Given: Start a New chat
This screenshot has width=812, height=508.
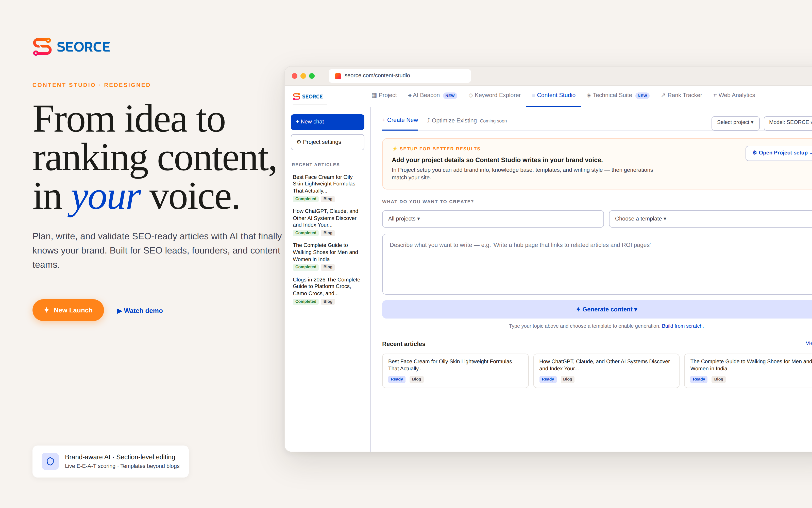Looking at the screenshot, I should (x=328, y=122).
